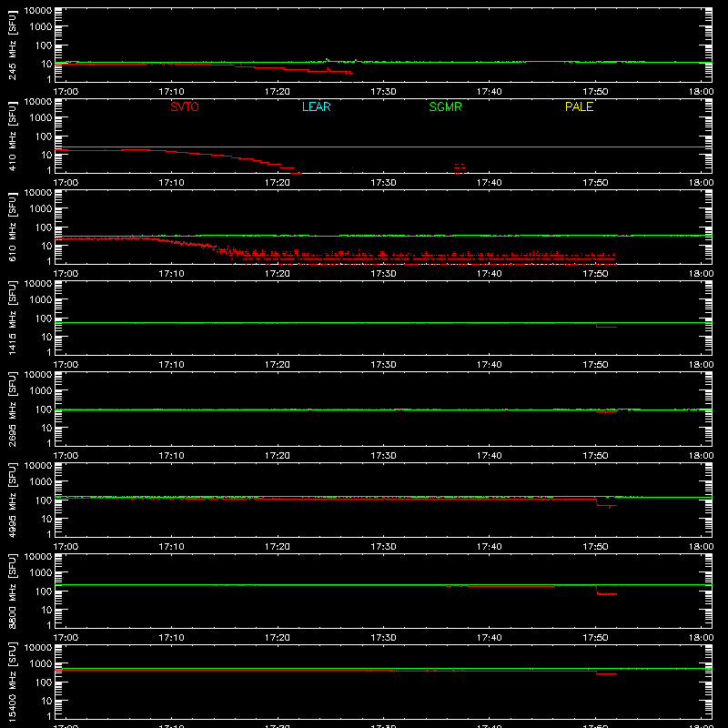
Task: Select the 8800 MHz [SFU] axis title
Action: pyautogui.click(x=13, y=591)
